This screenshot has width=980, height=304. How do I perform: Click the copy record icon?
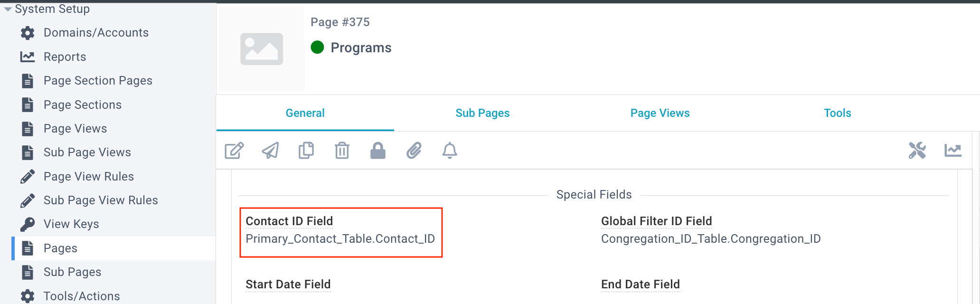point(306,151)
